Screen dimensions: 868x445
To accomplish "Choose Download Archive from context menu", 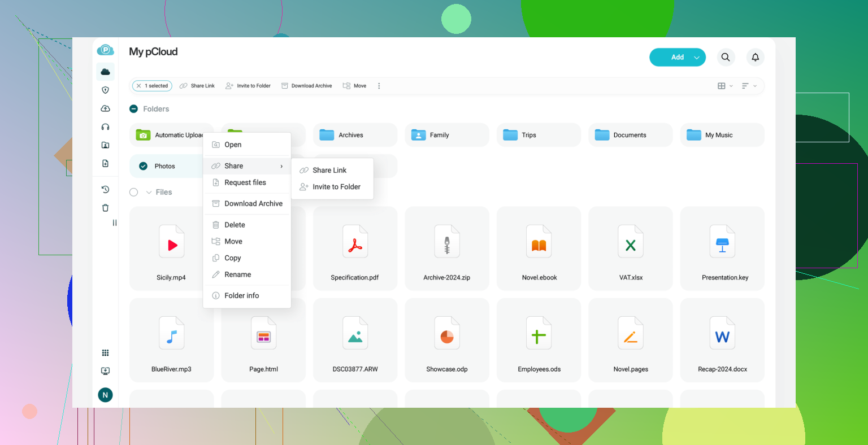I will (253, 204).
